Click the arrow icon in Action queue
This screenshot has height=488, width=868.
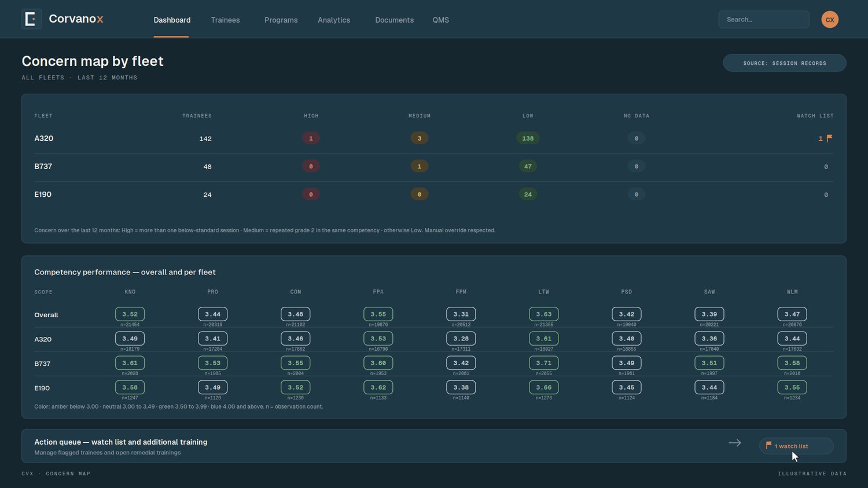[x=735, y=443]
